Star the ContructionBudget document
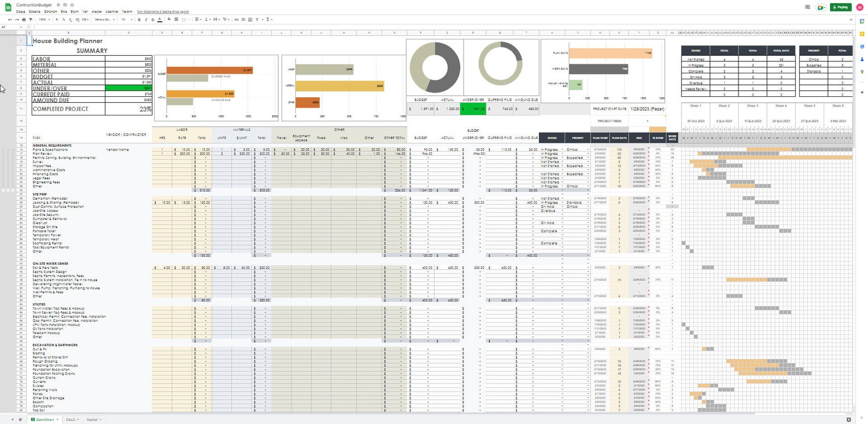The image size is (868, 424). tap(58, 5)
